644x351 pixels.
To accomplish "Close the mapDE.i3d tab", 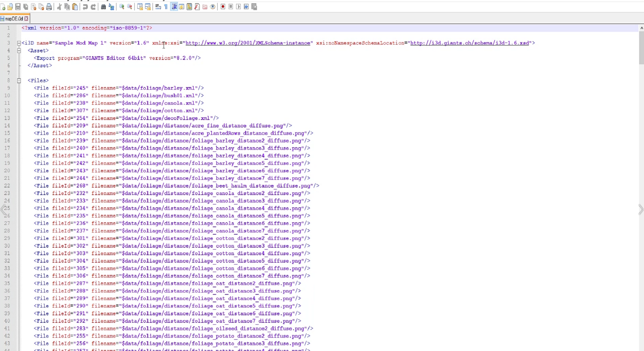I will click(x=26, y=19).
